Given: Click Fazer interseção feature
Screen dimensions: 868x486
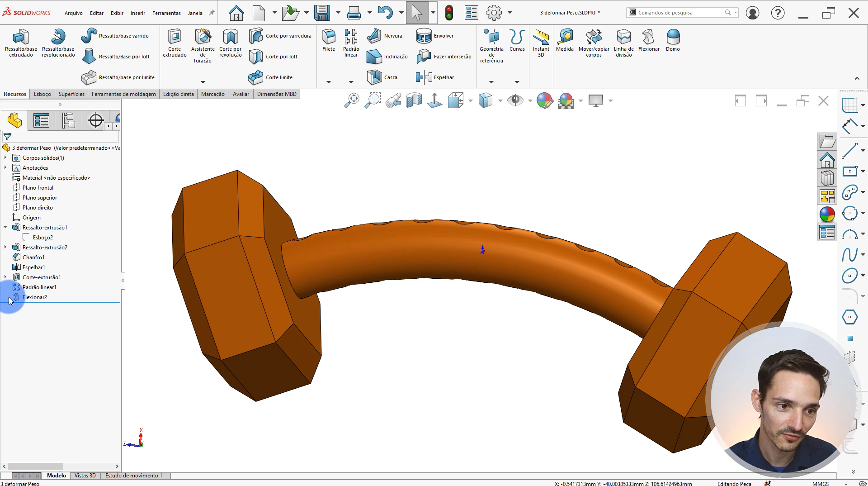Looking at the screenshot, I should [x=443, y=57].
